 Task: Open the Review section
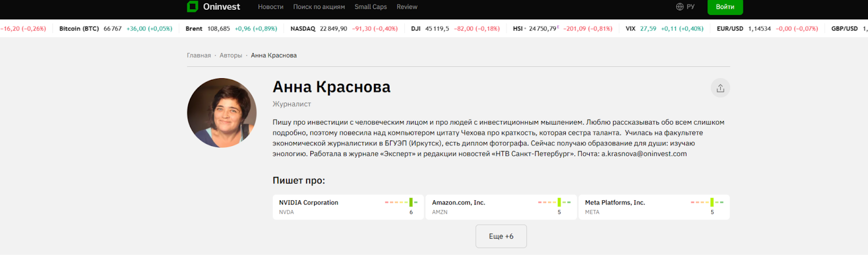point(407,7)
